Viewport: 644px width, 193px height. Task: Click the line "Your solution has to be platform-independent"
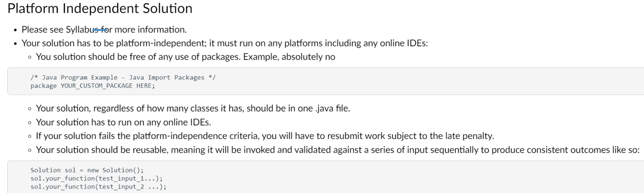pos(224,43)
